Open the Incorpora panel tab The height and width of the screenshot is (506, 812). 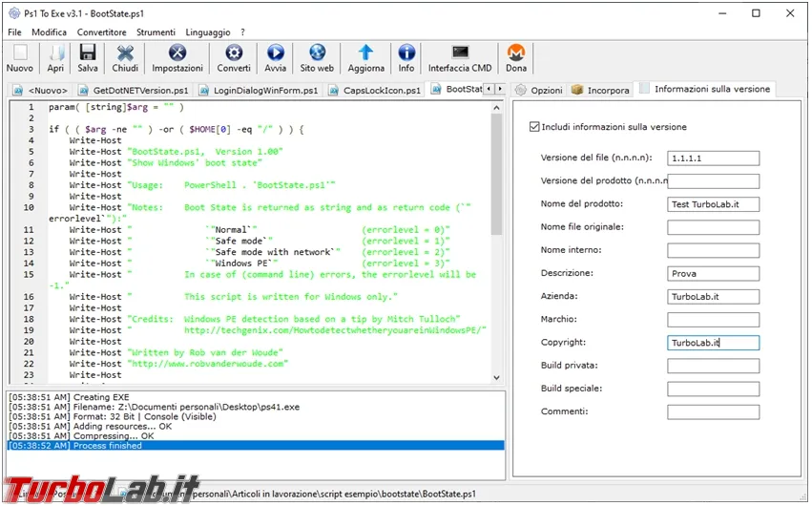point(600,90)
